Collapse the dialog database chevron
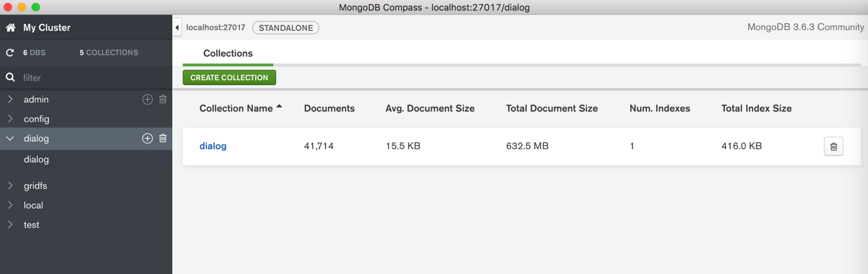868x274 pixels. (x=10, y=139)
